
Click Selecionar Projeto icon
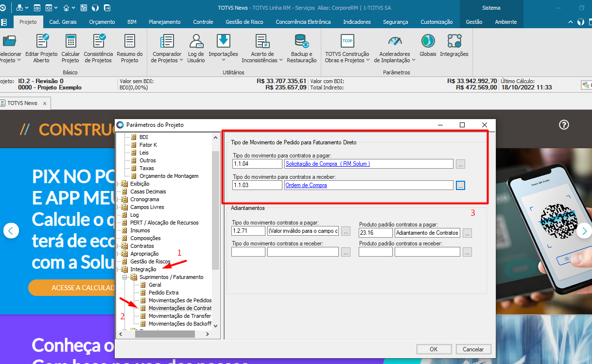tap(10, 41)
